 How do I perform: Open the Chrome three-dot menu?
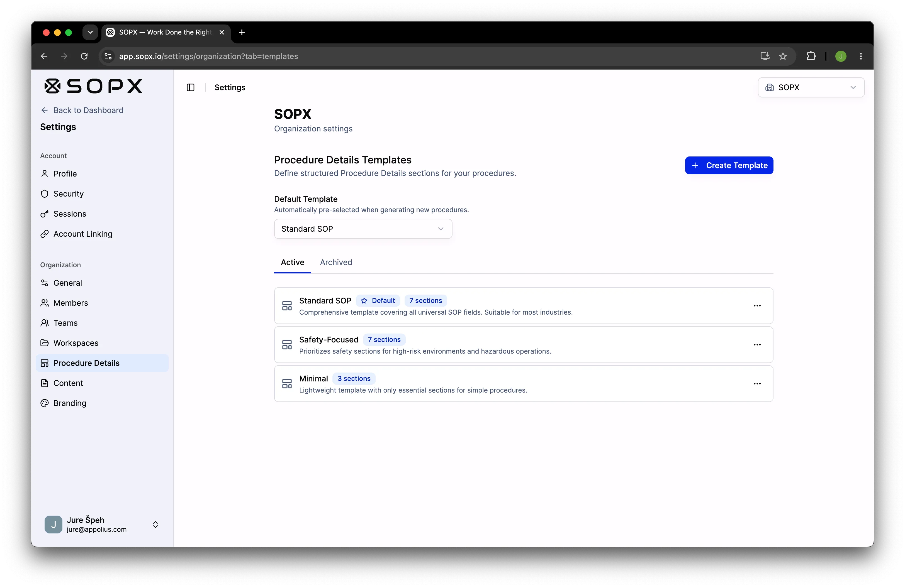[861, 56]
